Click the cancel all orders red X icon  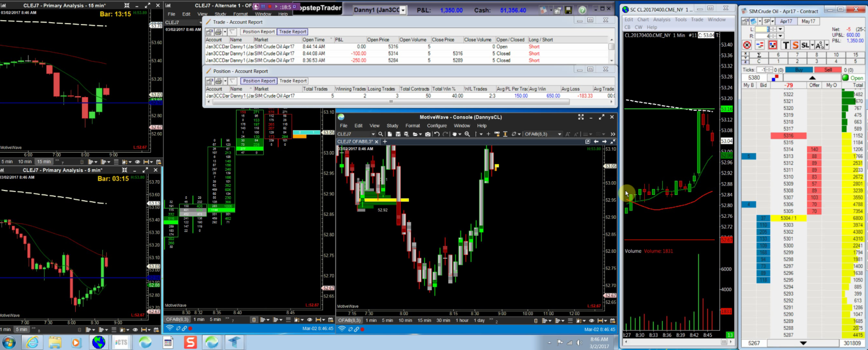747,45
